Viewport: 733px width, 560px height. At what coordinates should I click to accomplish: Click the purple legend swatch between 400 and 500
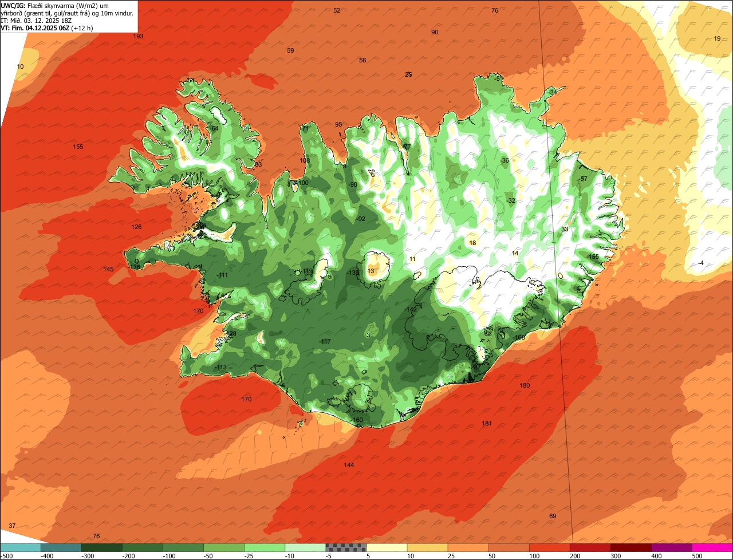pyautogui.click(x=671, y=547)
